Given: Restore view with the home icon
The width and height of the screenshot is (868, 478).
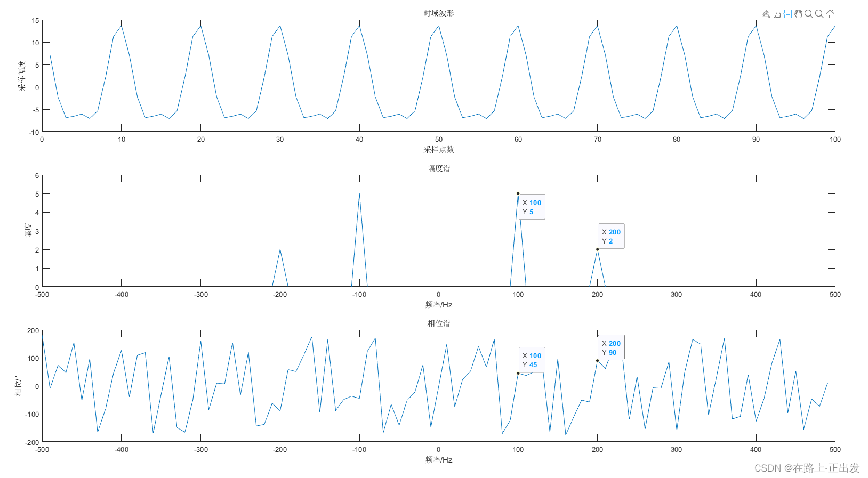Looking at the screenshot, I should [830, 14].
